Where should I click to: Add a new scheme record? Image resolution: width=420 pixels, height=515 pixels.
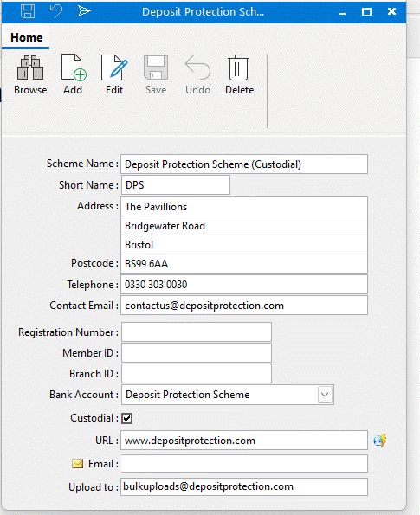[73, 75]
